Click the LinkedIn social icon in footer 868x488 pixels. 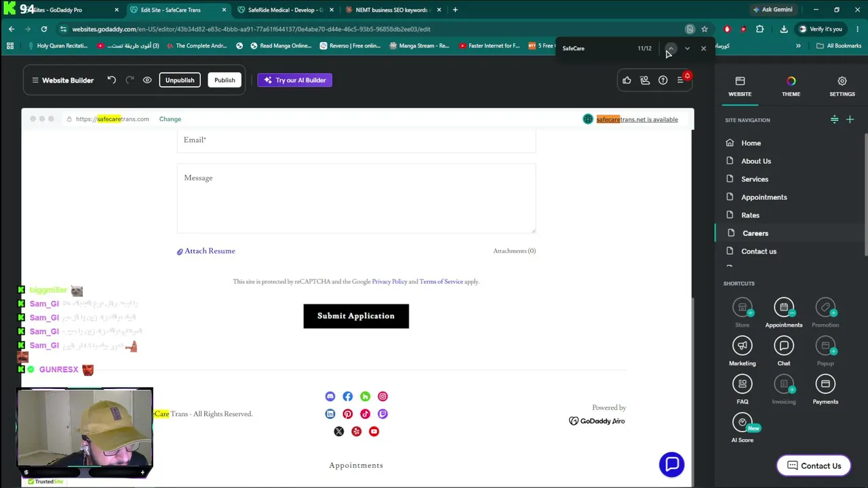click(330, 414)
